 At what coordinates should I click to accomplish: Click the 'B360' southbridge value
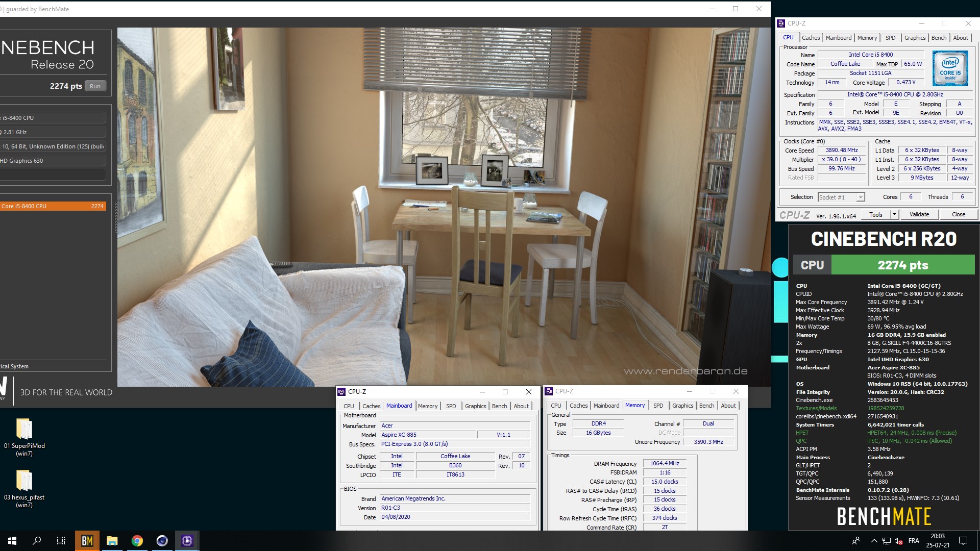pyautogui.click(x=455, y=465)
